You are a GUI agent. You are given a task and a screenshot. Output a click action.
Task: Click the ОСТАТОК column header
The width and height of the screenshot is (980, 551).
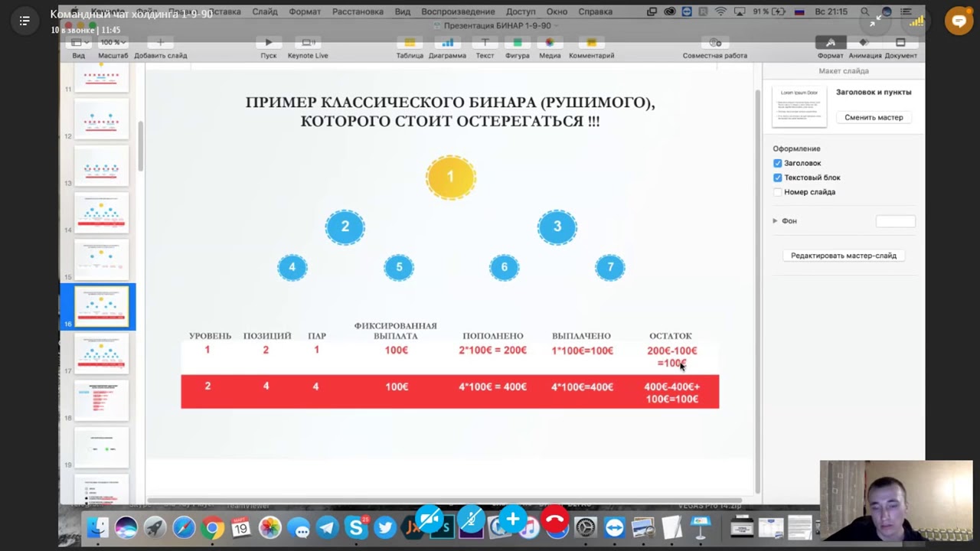671,336
